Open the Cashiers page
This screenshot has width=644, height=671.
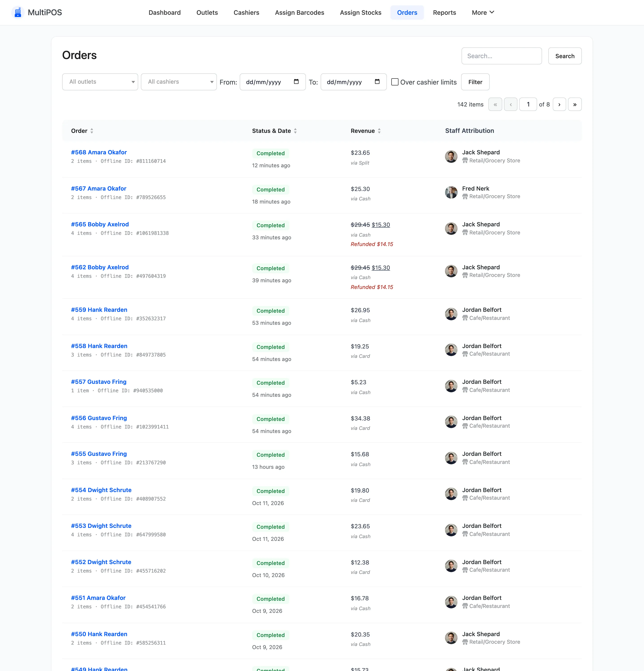(246, 13)
